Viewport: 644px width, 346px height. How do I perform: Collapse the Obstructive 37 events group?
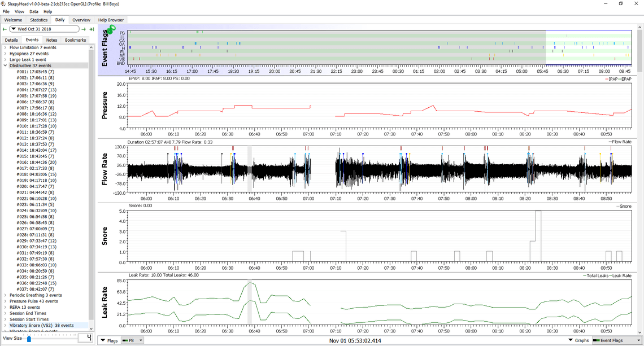click(x=5, y=65)
